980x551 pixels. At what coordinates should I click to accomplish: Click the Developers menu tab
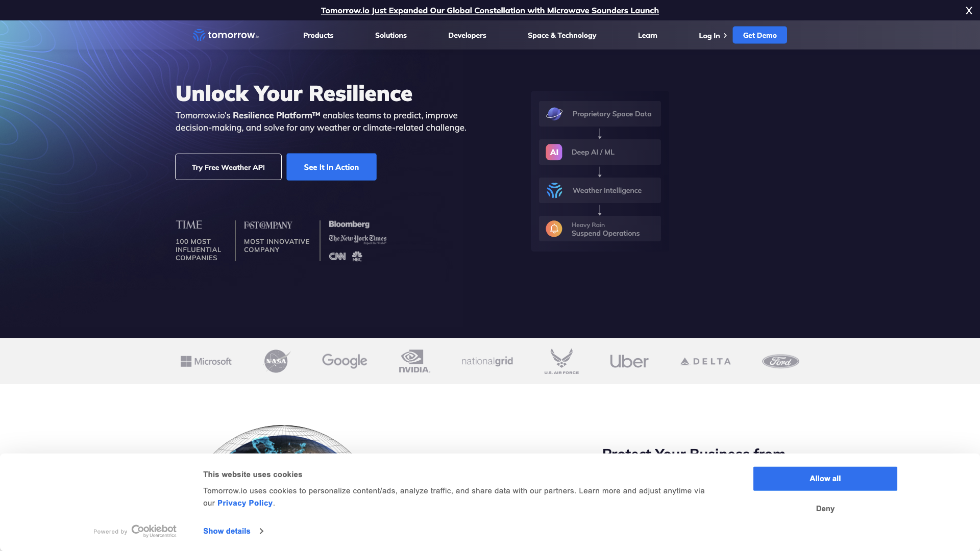coord(467,35)
